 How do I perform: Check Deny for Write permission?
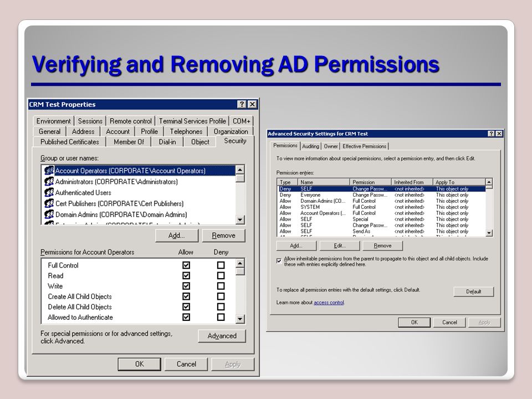tap(221, 286)
